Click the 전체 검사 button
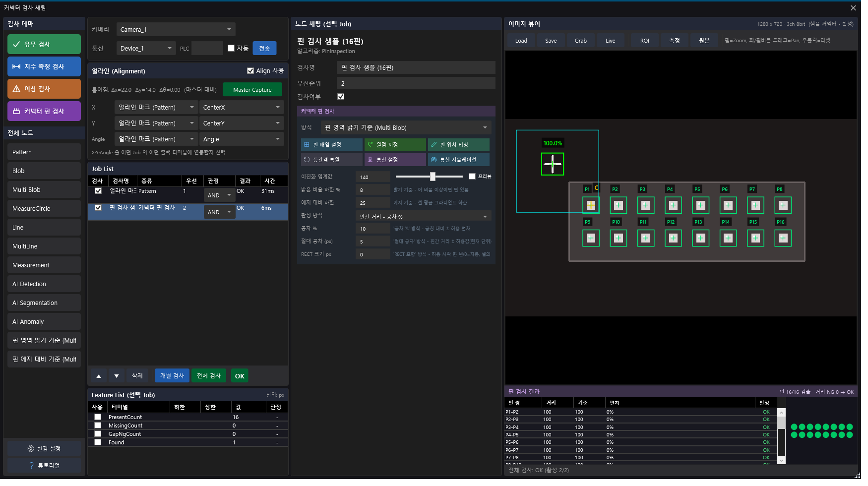The image size is (868, 486). [x=209, y=376]
